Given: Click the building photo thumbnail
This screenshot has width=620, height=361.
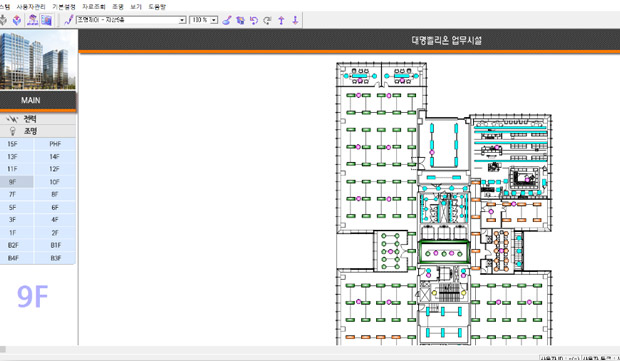Looking at the screenshot, I should tap(38, 60).
